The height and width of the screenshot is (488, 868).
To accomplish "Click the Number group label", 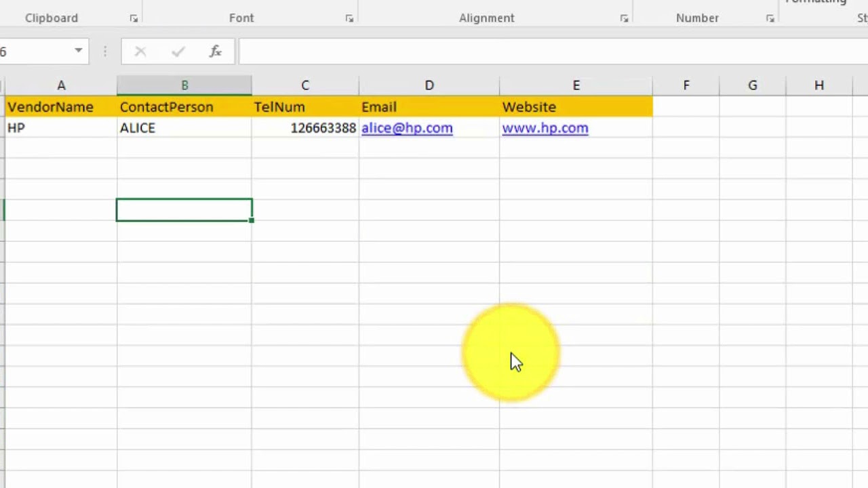I will pos(697,18).
